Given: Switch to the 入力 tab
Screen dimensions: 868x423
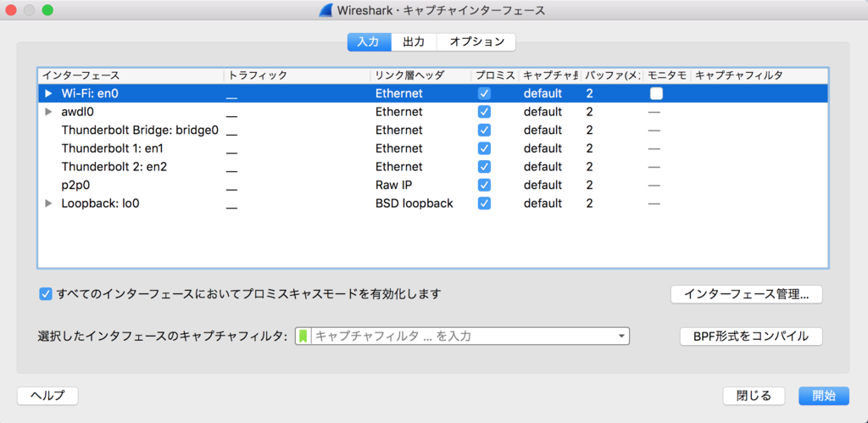Looking at the screenshot, I should (x=370, y=42).
